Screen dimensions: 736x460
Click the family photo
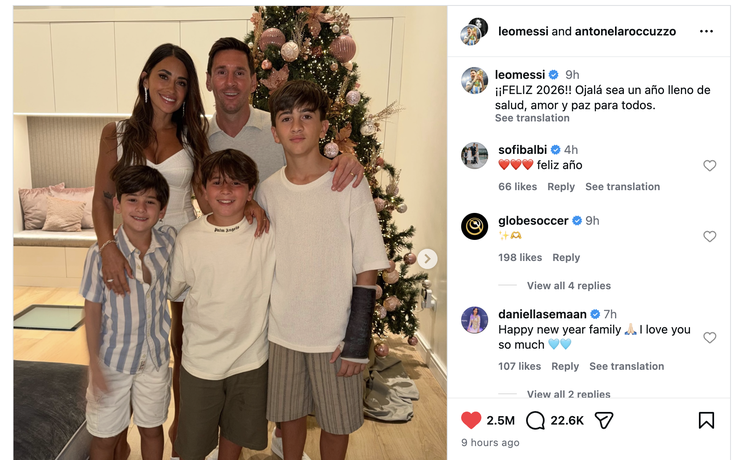point(230,230)
